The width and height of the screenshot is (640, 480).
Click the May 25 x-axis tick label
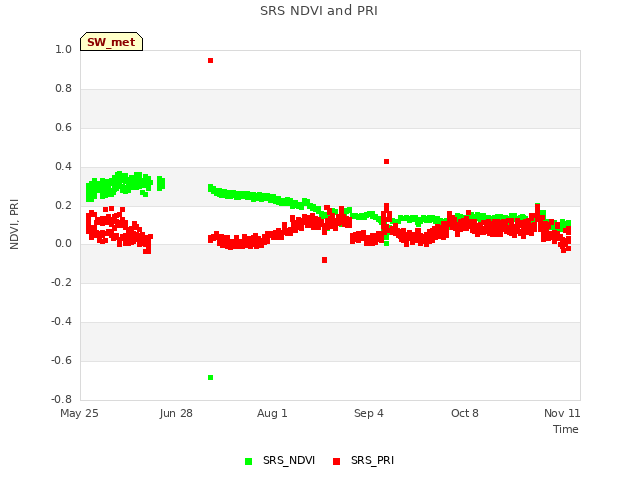(79, 413)
